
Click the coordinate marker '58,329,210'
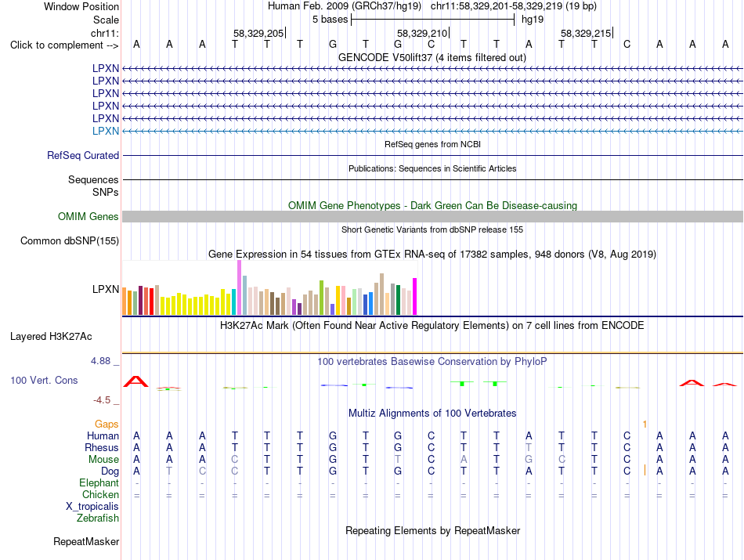tap(422, 33)
